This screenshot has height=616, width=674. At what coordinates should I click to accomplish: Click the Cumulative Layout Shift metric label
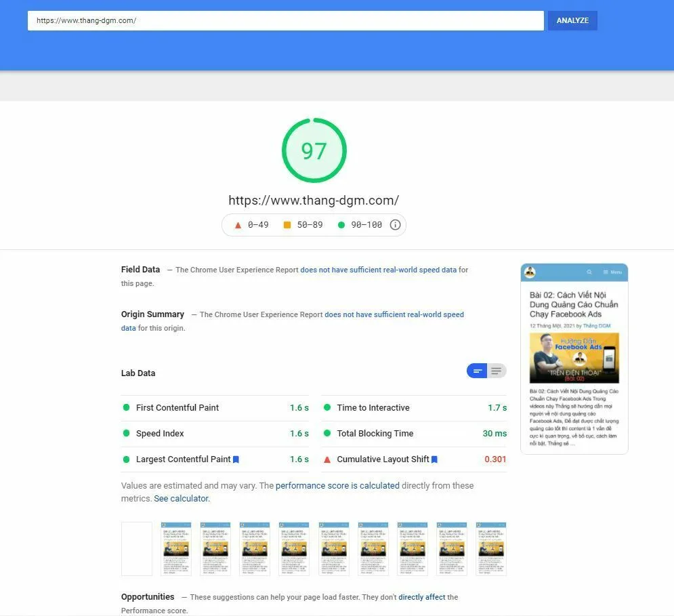click(x=383, y=459)
